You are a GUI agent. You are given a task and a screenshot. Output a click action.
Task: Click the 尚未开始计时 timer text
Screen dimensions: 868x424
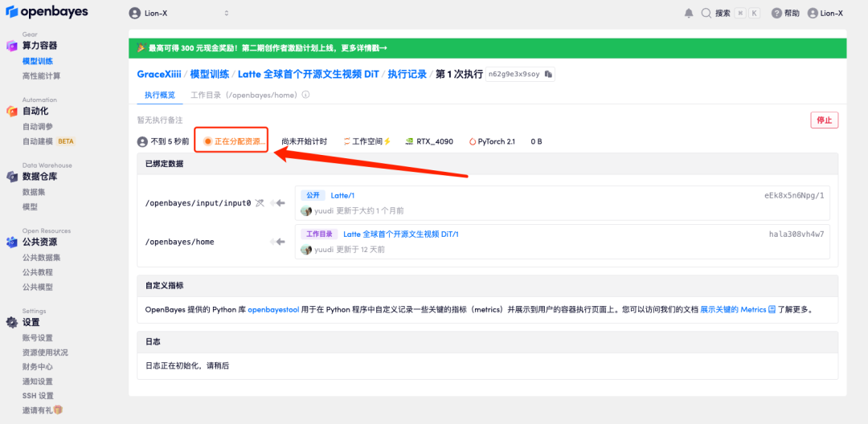(304, 141)
